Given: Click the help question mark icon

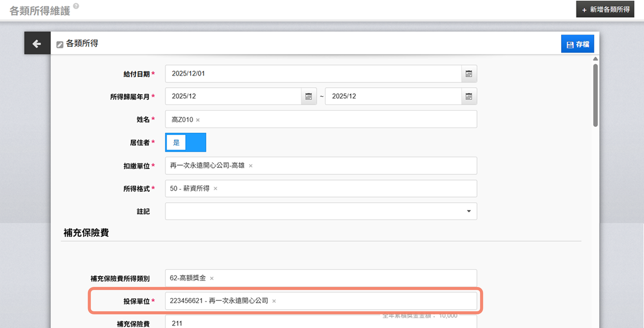Looking at the screenshot, I should pyautogui.click(x=76, y=6).
